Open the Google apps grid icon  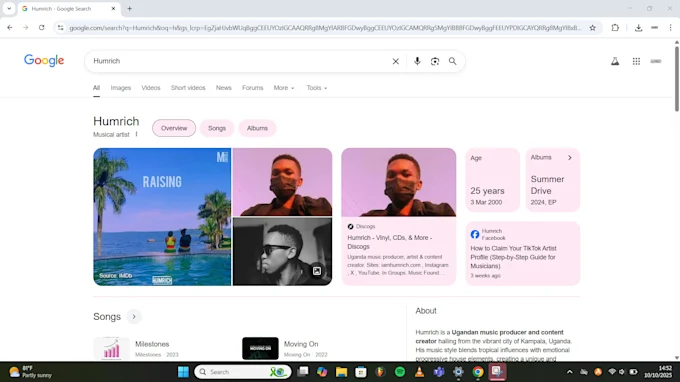pyautogui.click(x=636, y=61)
